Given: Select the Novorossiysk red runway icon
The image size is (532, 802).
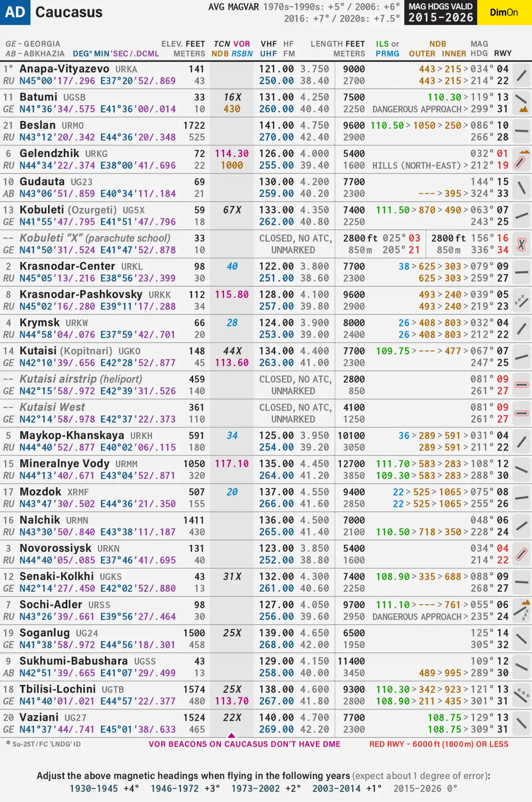Looking at the screenshot, I should 521,554.
